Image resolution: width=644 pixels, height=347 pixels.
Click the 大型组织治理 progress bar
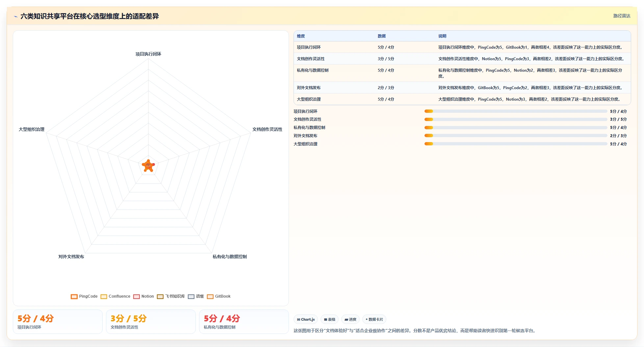click(516, 144)
